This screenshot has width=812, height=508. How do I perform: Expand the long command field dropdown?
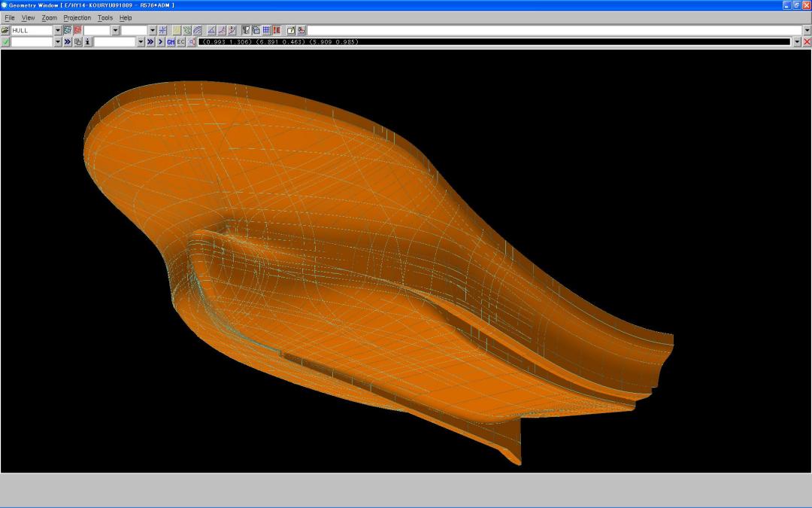point(807,30)
